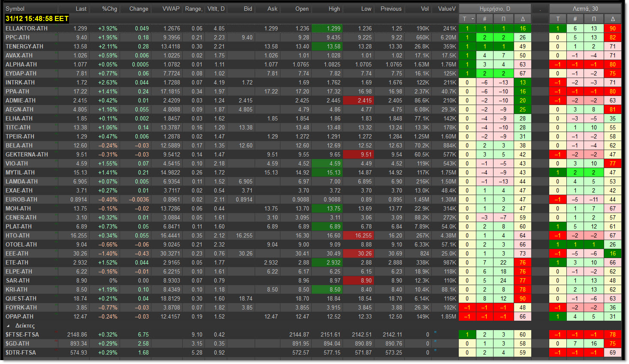Click the red 16.255 Low cell for HTO-ATH
Image resolution: width=629 pixels, height=364 pixels.
(x=359, y=235)
